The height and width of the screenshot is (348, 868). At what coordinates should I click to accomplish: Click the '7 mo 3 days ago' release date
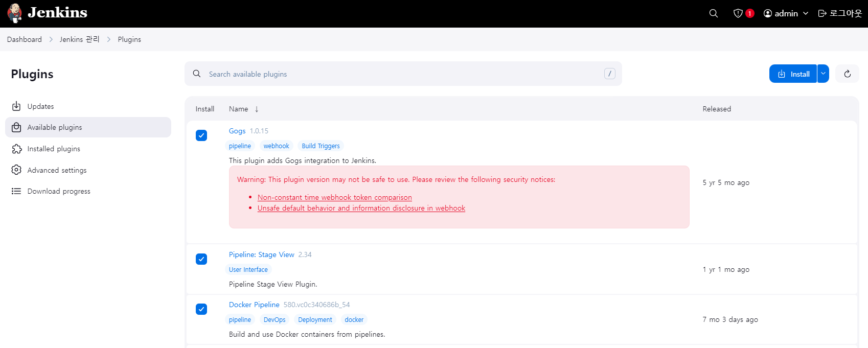click(730, 319)
